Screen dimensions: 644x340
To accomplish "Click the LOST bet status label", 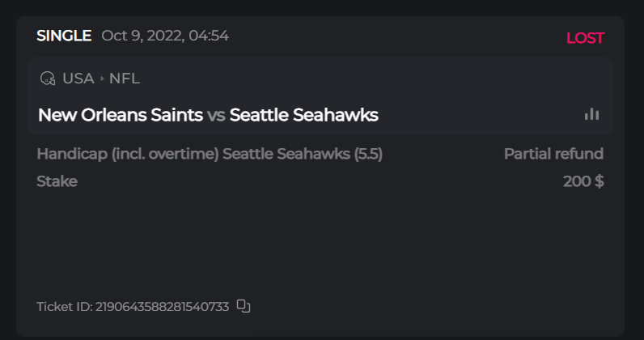I will 584,38.
